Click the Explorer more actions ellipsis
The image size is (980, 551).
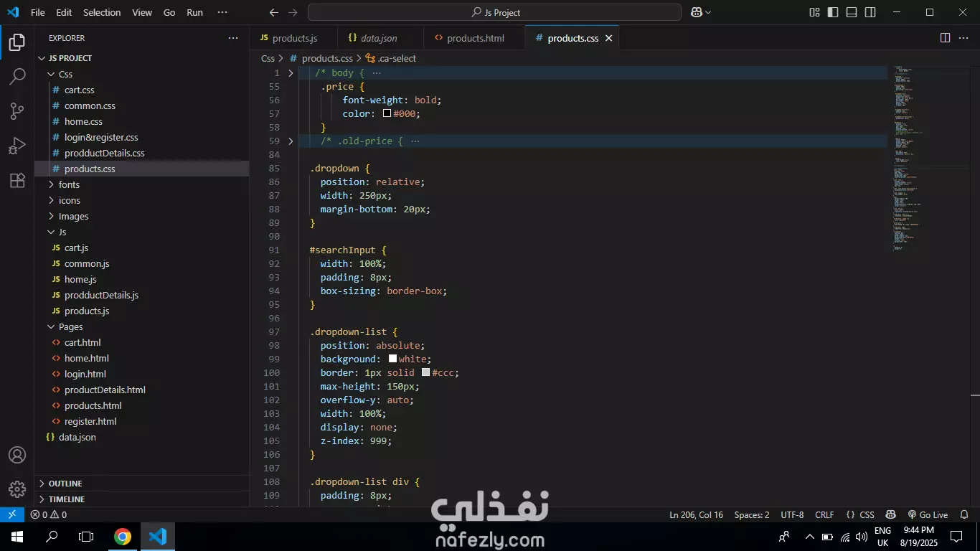pyautogui.click(x=233, y=38)
